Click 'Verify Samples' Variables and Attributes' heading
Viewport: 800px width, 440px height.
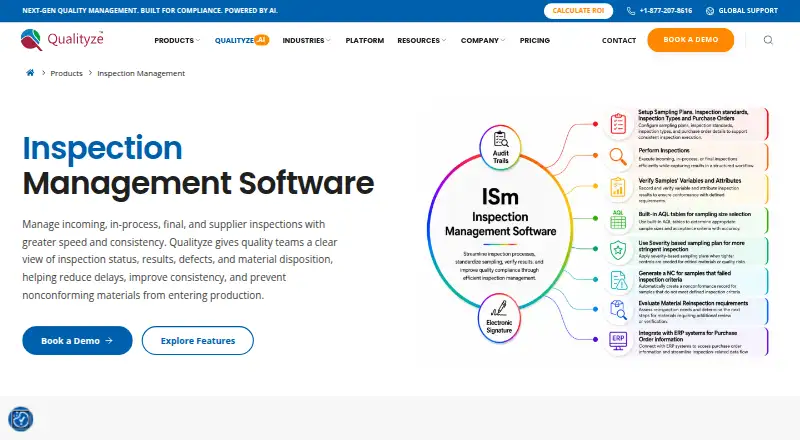(690, 181)
